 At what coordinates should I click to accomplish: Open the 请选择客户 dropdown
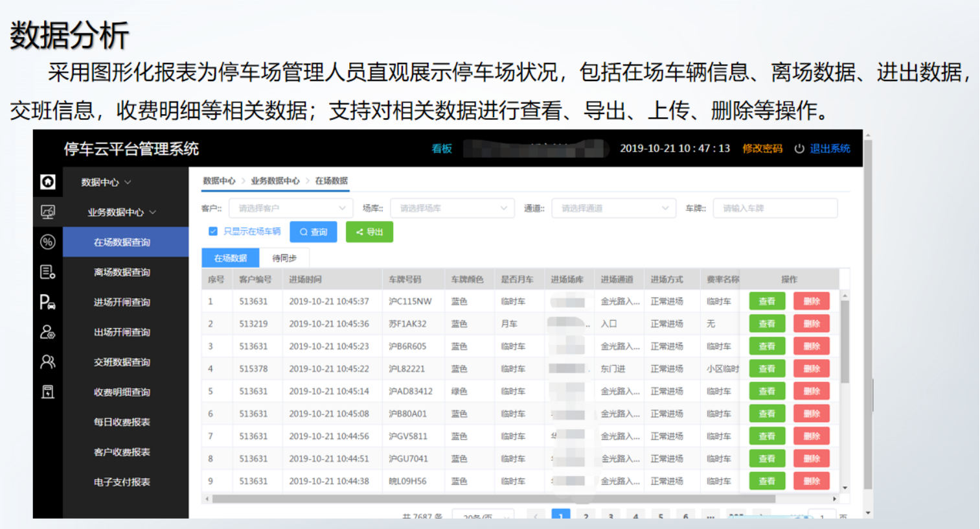pos(291,208)
